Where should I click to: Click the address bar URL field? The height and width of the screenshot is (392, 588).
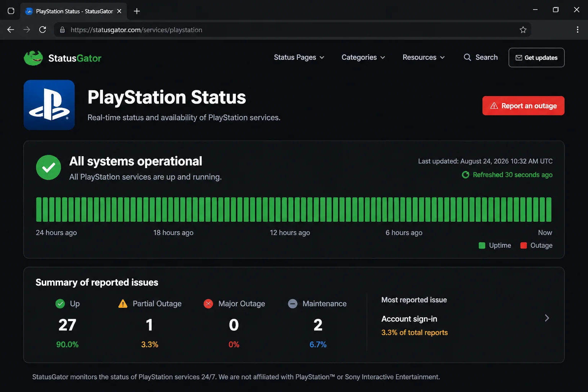tap(293, 30)
